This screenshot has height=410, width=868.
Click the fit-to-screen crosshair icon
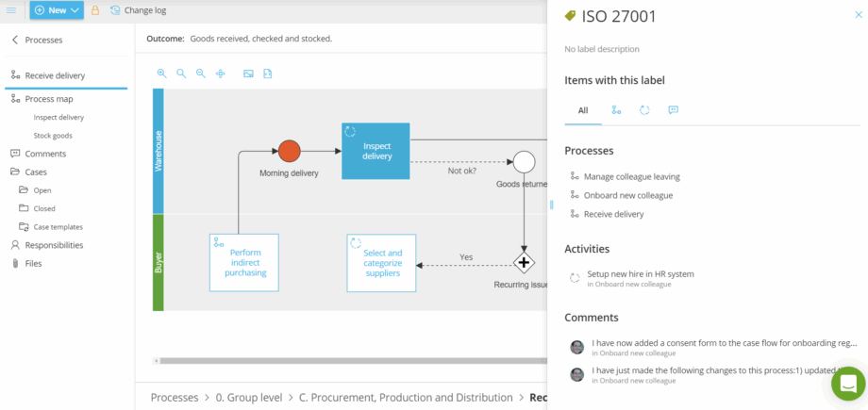pyautogui.click(x=221, y=74)
